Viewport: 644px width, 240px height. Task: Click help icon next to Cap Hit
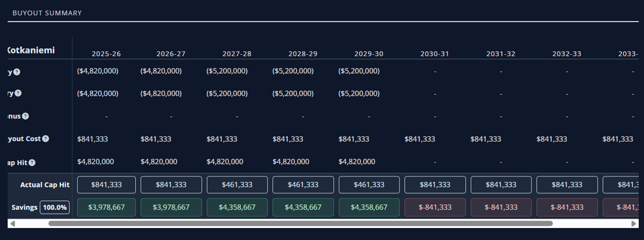tap(32, 163)
